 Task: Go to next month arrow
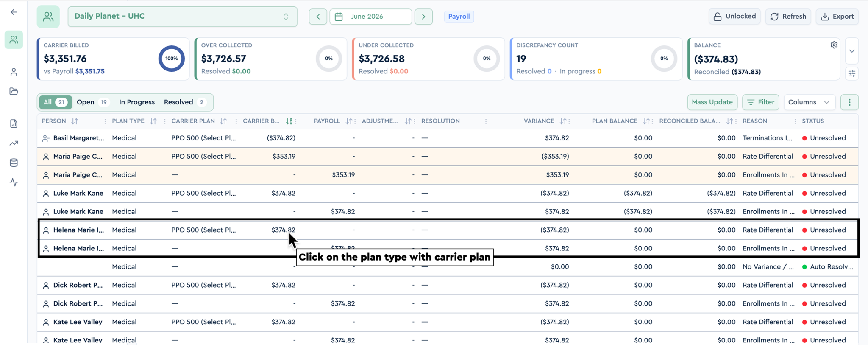[x=423, y=17]
